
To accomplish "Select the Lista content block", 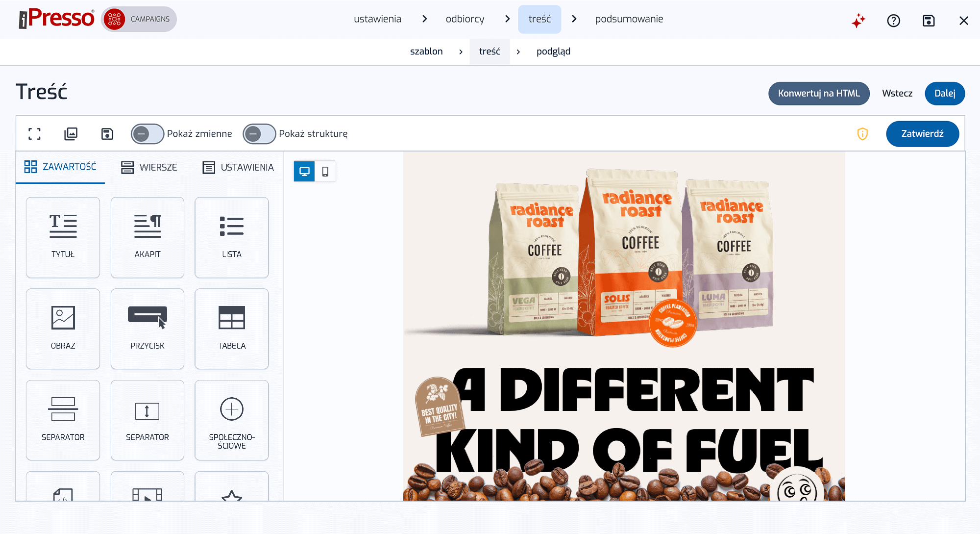I will click(232, 237).
